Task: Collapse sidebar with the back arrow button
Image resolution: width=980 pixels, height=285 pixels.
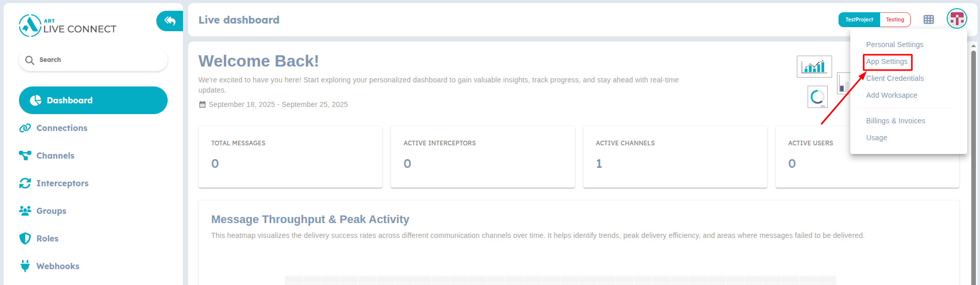Action: click(x=170, y=21)
